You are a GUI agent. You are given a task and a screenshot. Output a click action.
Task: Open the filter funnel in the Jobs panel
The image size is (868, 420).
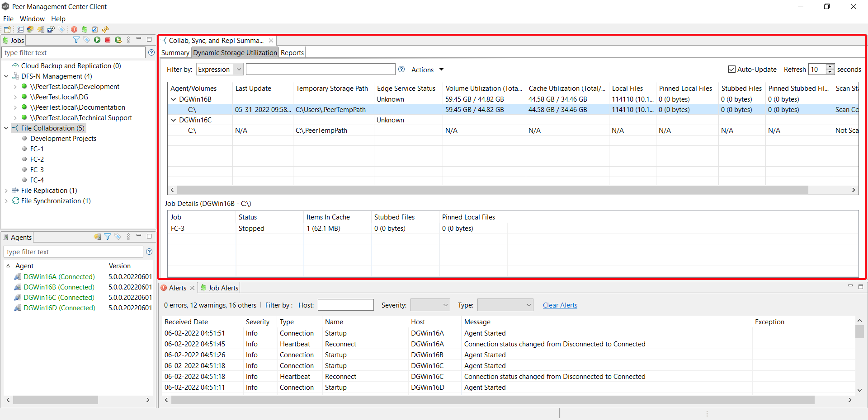click(76, 40)
